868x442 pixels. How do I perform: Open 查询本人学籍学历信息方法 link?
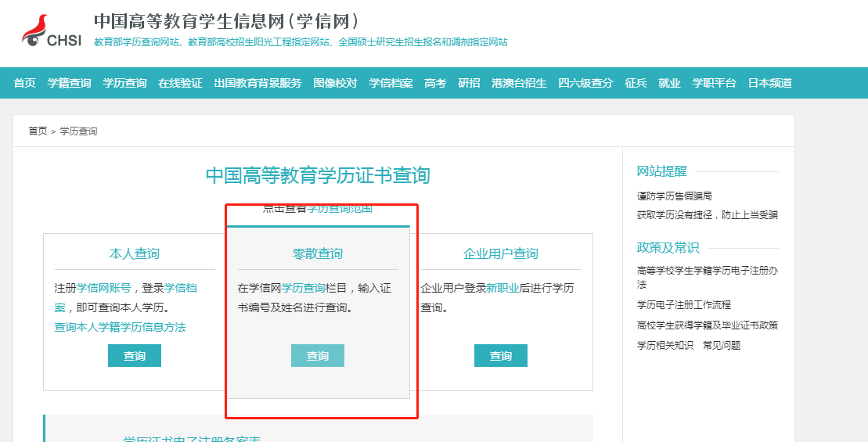(x=120, y=327)
